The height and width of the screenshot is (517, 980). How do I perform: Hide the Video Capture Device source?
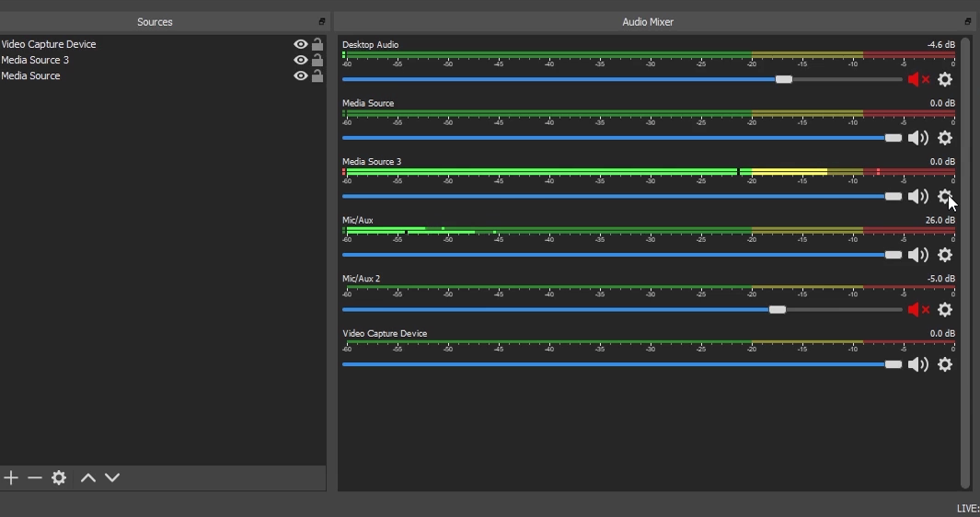(300, 44)
